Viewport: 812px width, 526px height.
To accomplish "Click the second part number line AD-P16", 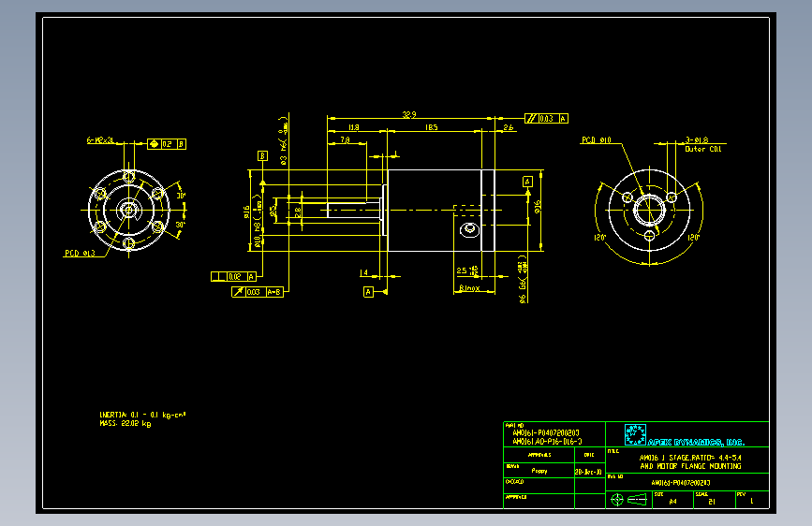I will coord(547,442).
